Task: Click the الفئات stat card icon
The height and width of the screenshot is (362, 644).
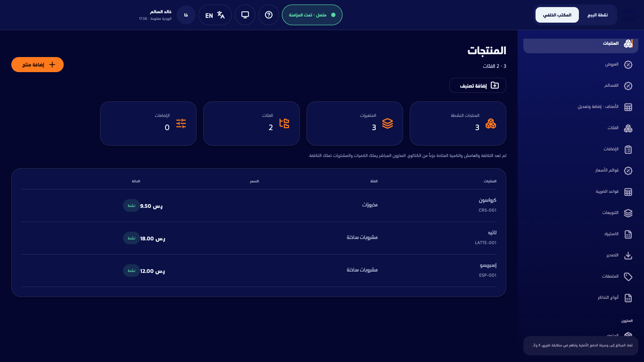Action: coord(284,123)
